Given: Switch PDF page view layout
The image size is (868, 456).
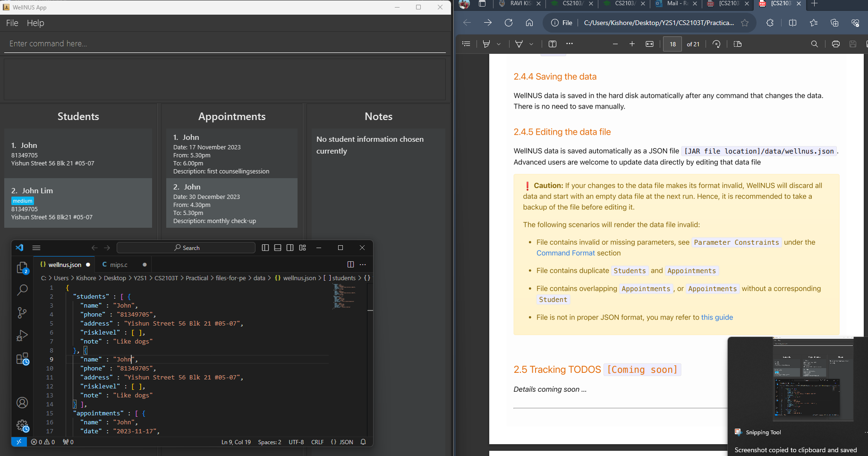Looking at the screenshot, I should pos(738,44).
